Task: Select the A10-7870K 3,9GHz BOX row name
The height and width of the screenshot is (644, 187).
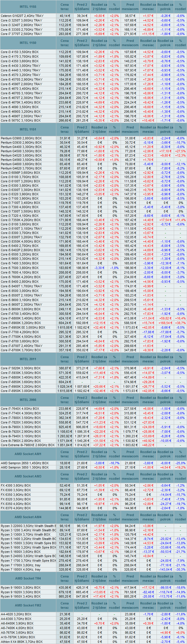Action: click(18, 637)
